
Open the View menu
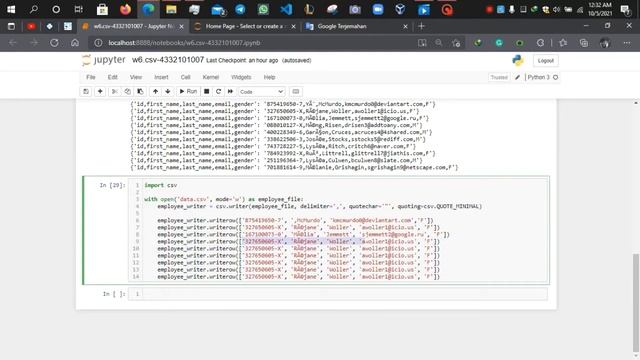pos(136,77)
